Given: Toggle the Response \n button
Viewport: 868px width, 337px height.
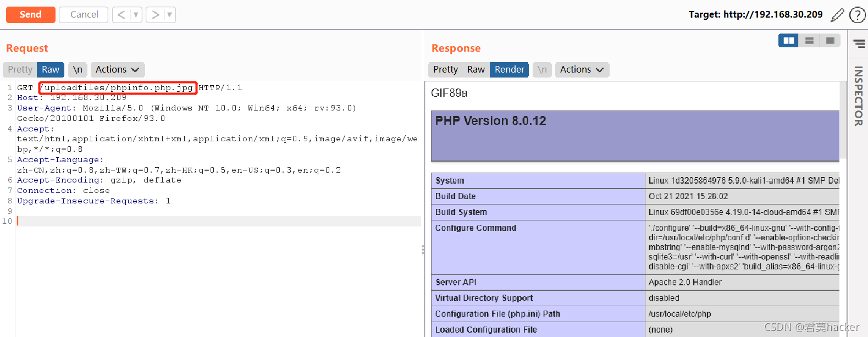Looking at the screenshot, I should coord(542,70).
